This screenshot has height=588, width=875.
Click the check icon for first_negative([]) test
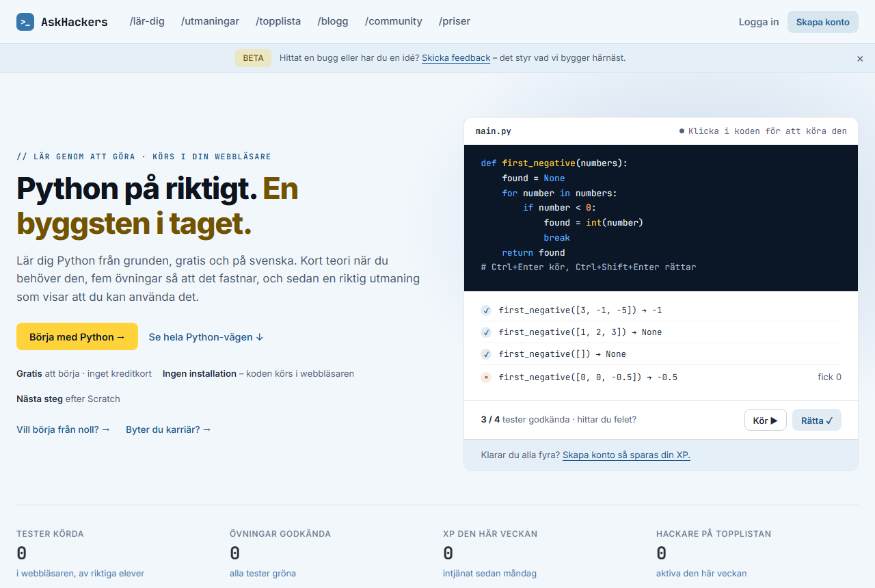486,354
